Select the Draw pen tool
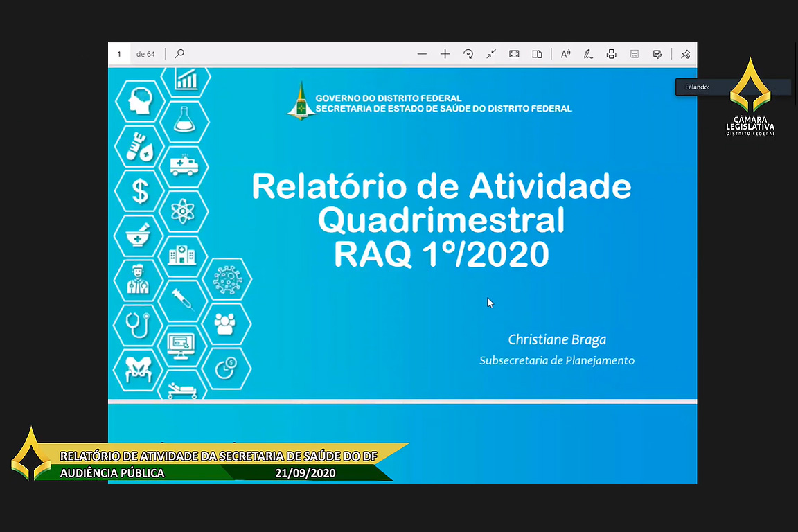Image resolution: width=798 pixels, height=532 pixels. (588, 54)
